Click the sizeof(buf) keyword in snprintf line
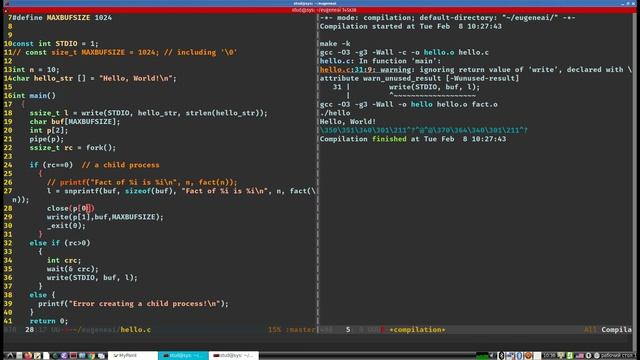This screenshot has width=640, height=360. point(150,191)
